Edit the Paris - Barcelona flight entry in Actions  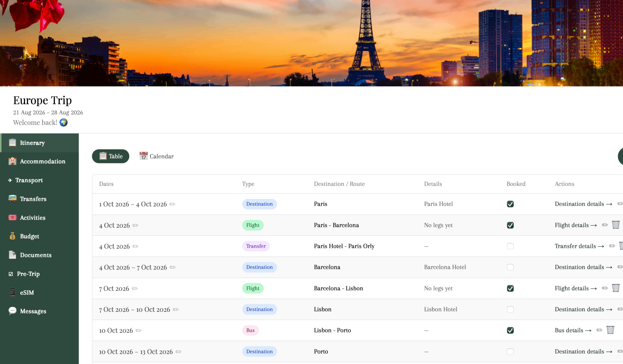(x=605, y=225)
